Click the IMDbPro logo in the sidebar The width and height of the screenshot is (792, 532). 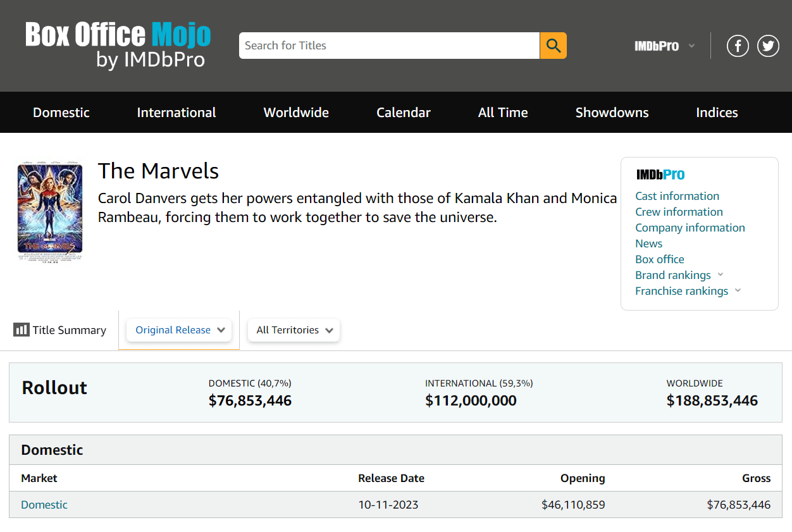(660, 175)
